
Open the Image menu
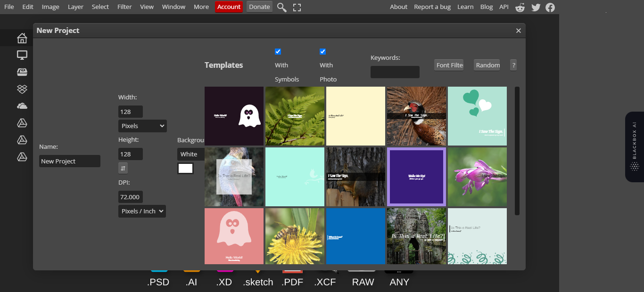tap(50, 7)
